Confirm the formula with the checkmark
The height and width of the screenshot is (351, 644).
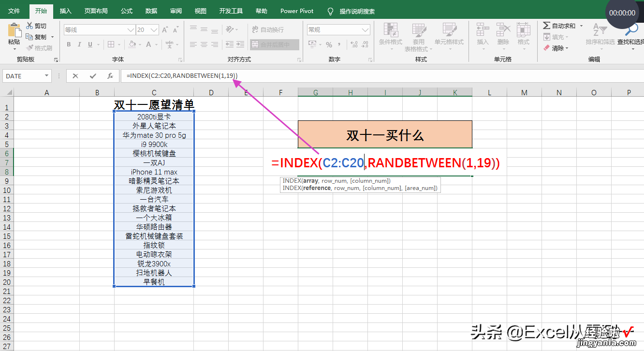(92, 76)
